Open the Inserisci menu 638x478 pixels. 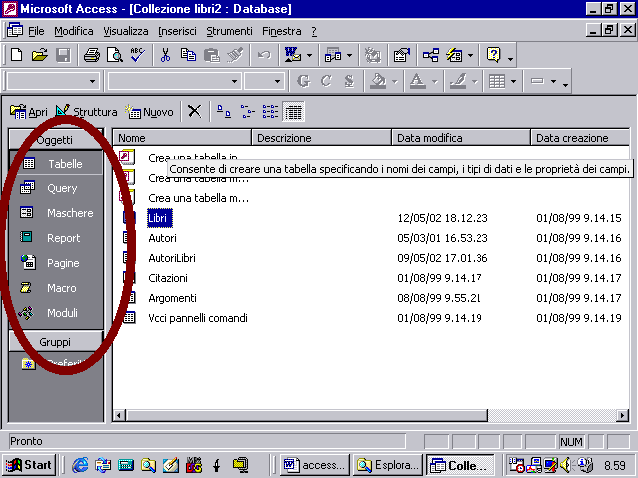pos(177,31)
